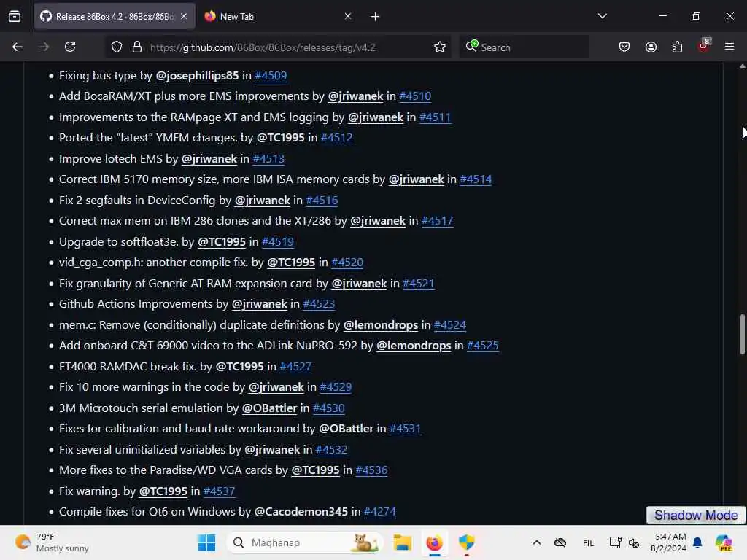
Task: Open Save to Pocket icon
Action: coord(624,47)
